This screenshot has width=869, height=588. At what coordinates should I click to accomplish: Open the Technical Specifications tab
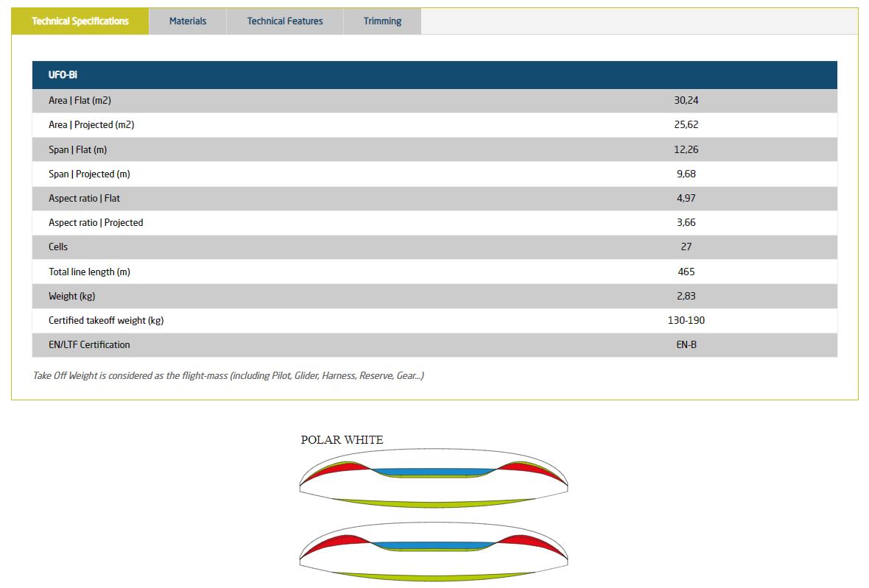[x=80, y=21]
